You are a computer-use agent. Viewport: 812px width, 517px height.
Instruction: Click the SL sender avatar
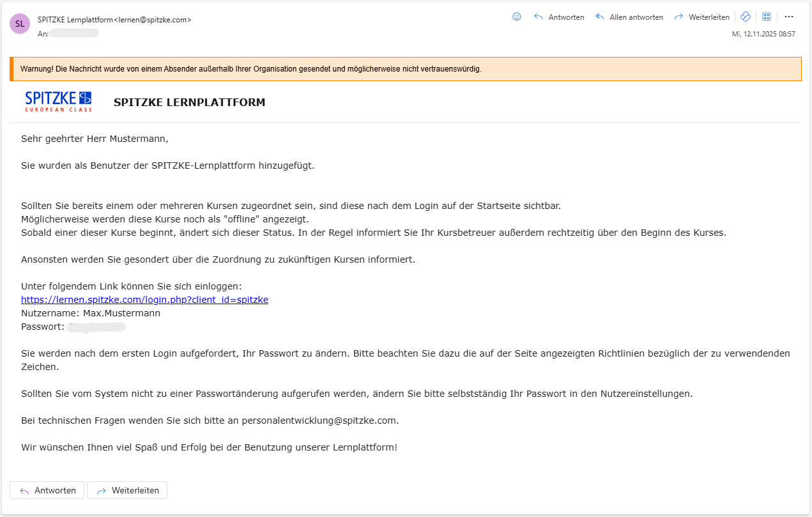(x=20, y=24)
